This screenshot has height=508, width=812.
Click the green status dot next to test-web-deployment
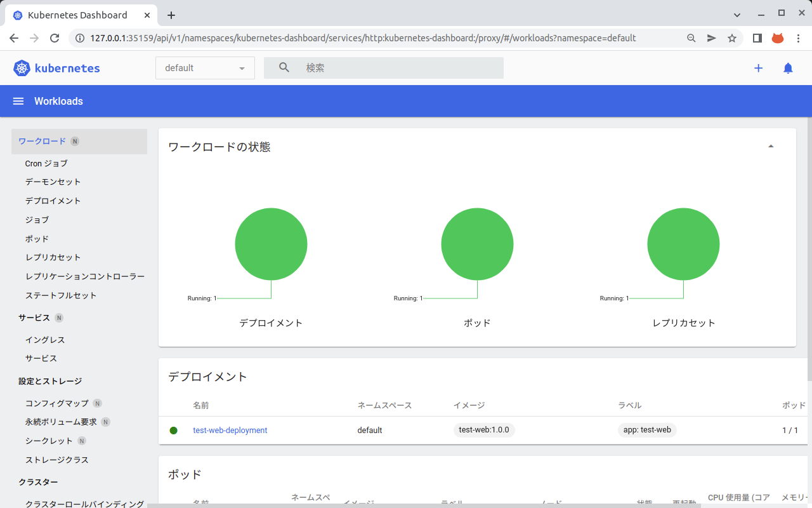[174, 430]
